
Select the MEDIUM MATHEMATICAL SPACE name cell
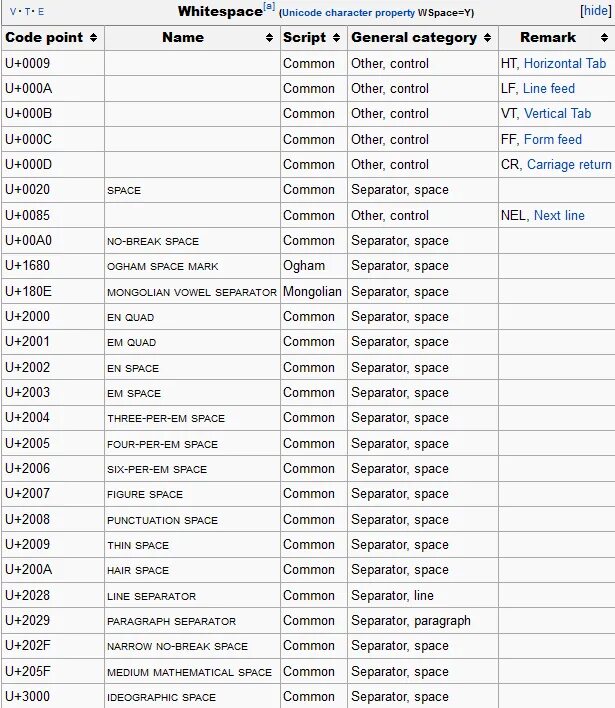pos(192,672)
